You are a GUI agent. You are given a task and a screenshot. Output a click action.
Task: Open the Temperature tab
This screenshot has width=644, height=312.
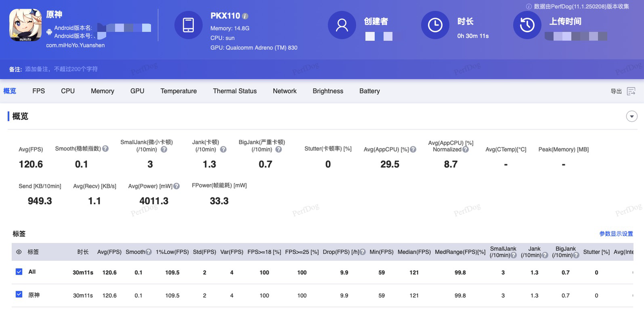179,91
